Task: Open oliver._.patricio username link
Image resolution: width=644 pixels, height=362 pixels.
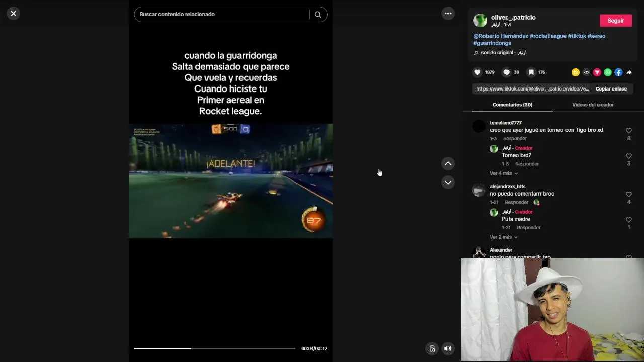Action: coord(513,18)
